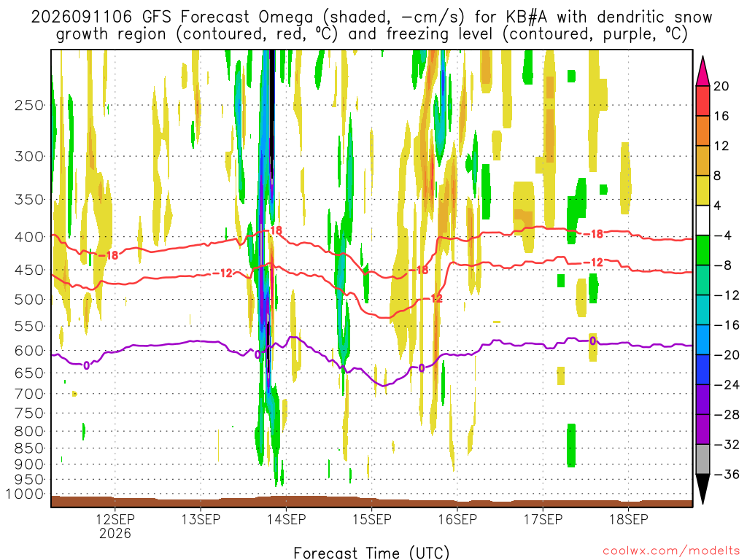Select the green swatch between -4 and -8

click(x=703, y=250)
